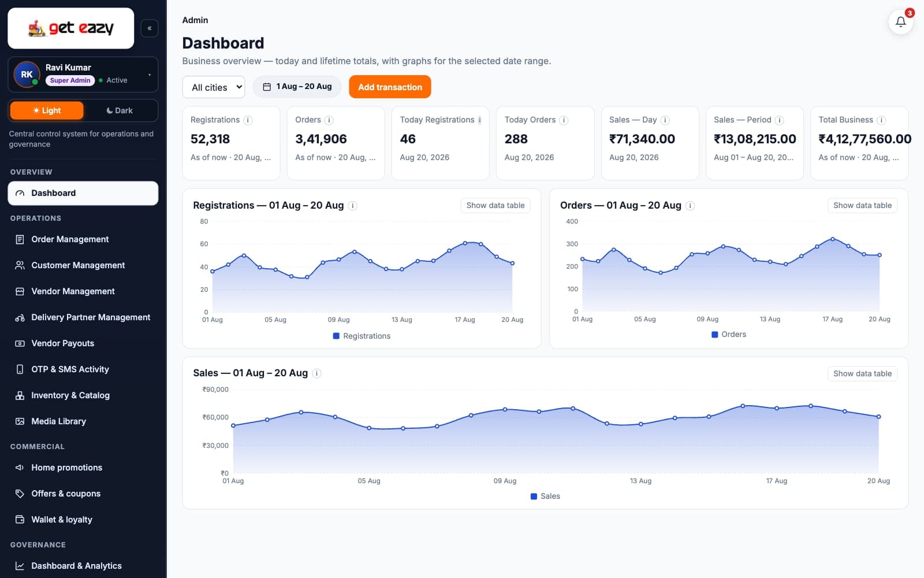Open the 1 Aug – 20 Aug date picker
This screenshot has width=924, height=578.
[297, 87]
